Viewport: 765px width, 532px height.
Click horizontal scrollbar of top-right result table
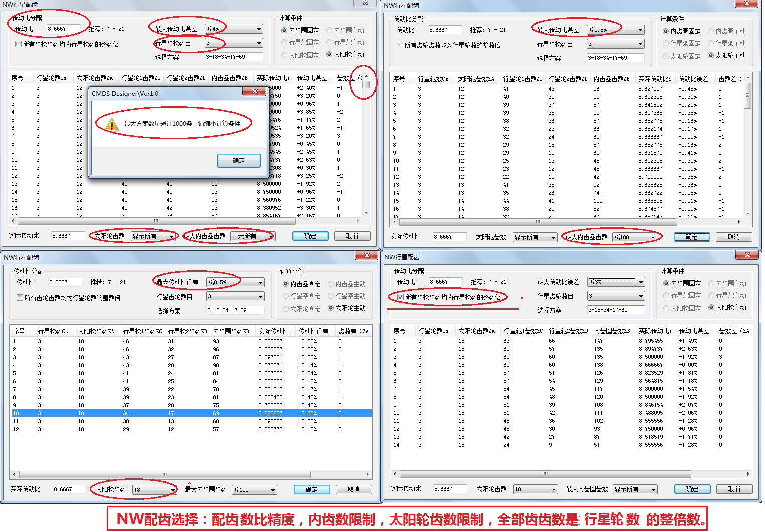coord(567,221)
